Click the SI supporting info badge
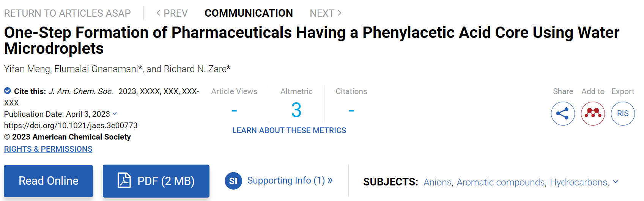This screenshot has width=644, height=201. [233, 181]
